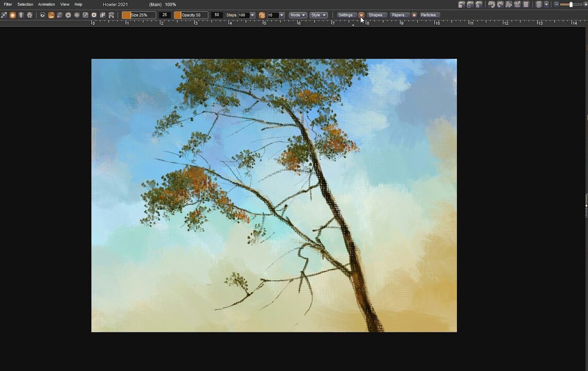This screenshot has height=371, width=588.
Task: Click the undo arrow icon
Action: 492,5
